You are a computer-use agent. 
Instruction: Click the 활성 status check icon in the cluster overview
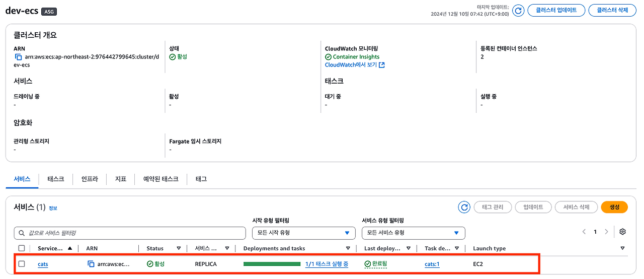pyautogui.click(x=173, y=57)
